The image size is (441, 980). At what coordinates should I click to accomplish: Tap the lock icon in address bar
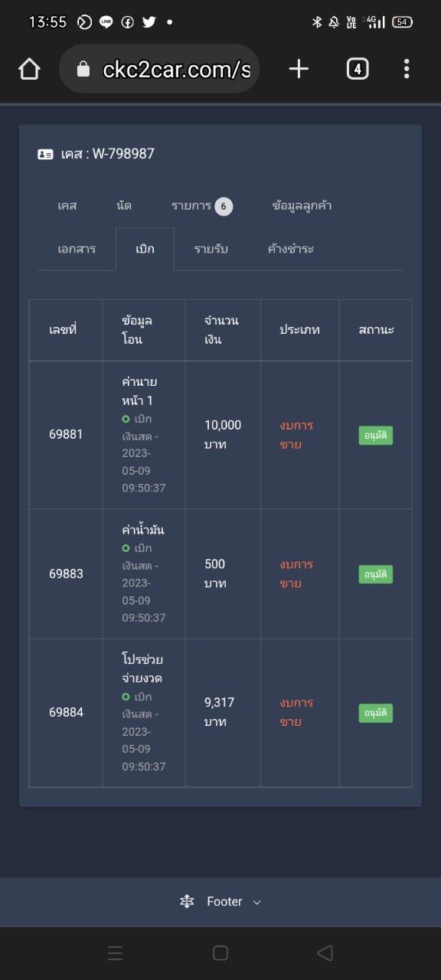click(83, 70)
